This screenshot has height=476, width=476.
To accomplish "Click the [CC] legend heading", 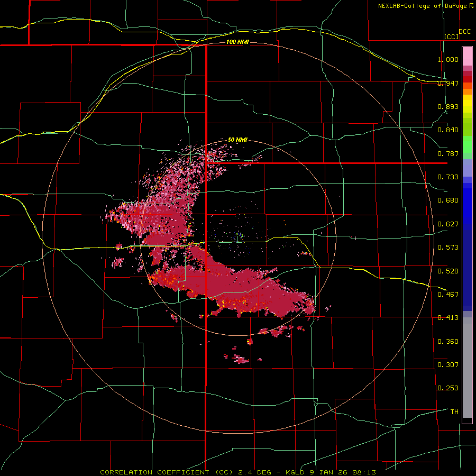I will point(452,36).
